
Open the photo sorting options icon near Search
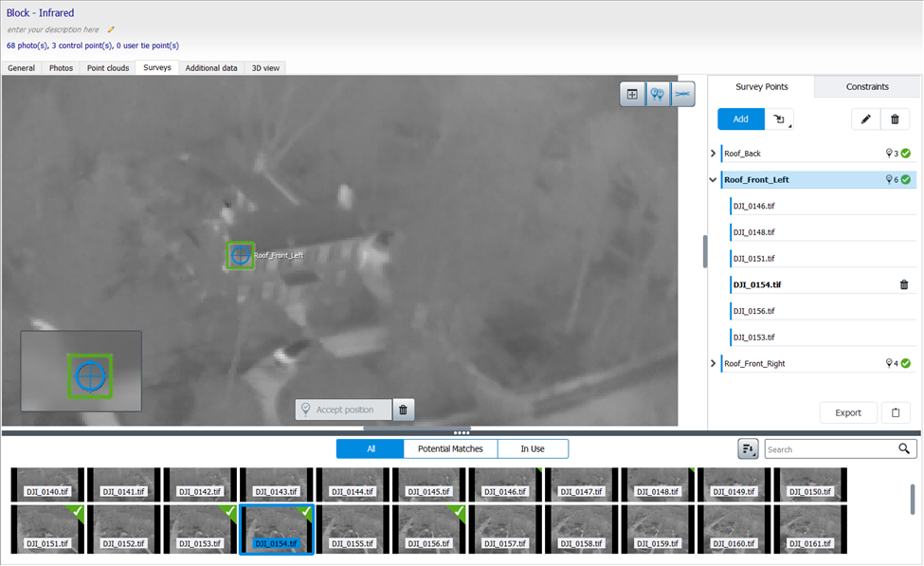[x=748, y=448]
